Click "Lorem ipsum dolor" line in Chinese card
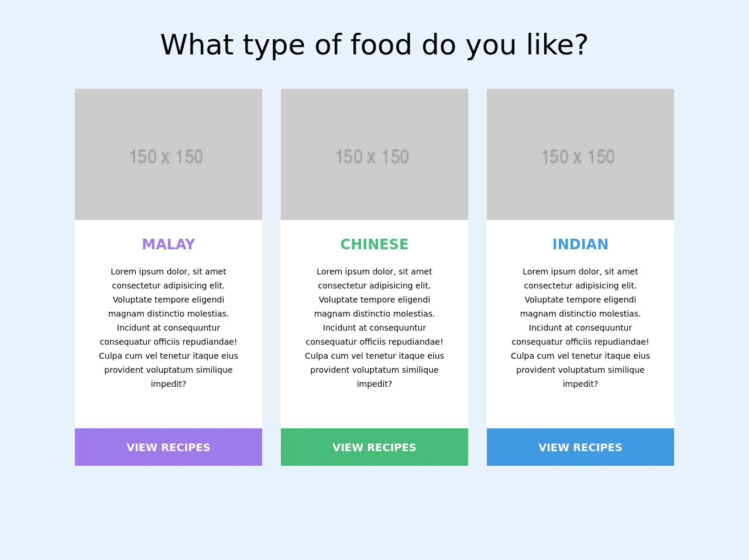This screenshot has height=560, width=749. click(x=374, y=272)
